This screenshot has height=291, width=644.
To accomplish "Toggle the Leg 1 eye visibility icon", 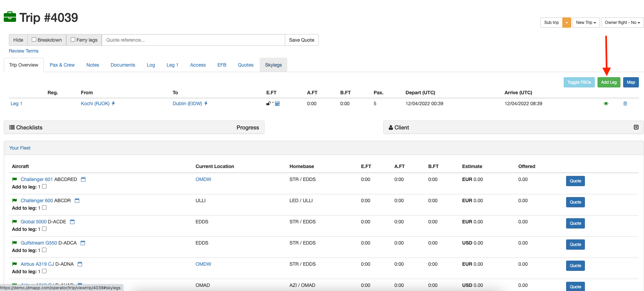I will tap(606, 103).
